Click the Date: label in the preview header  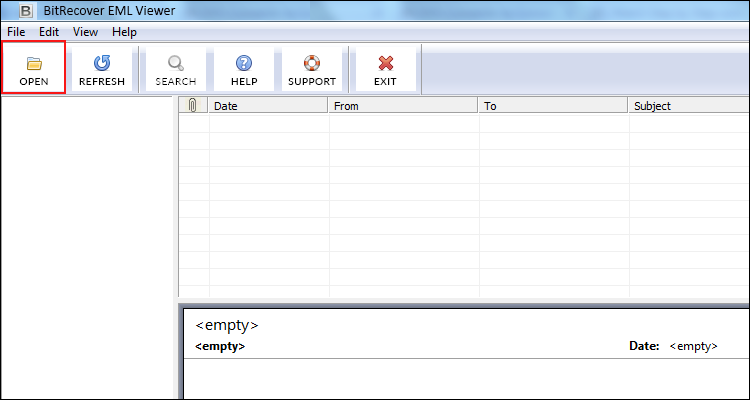644,346
